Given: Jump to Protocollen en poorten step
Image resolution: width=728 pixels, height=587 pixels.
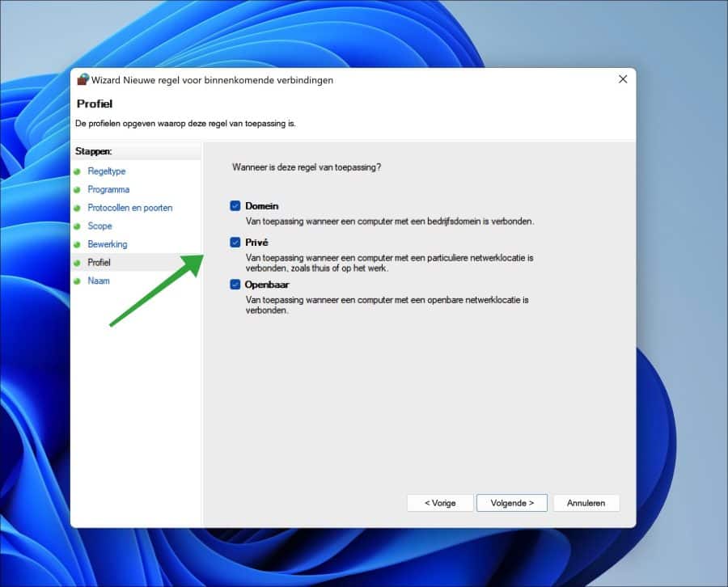Looking at the screenshot, I should 130,208.
